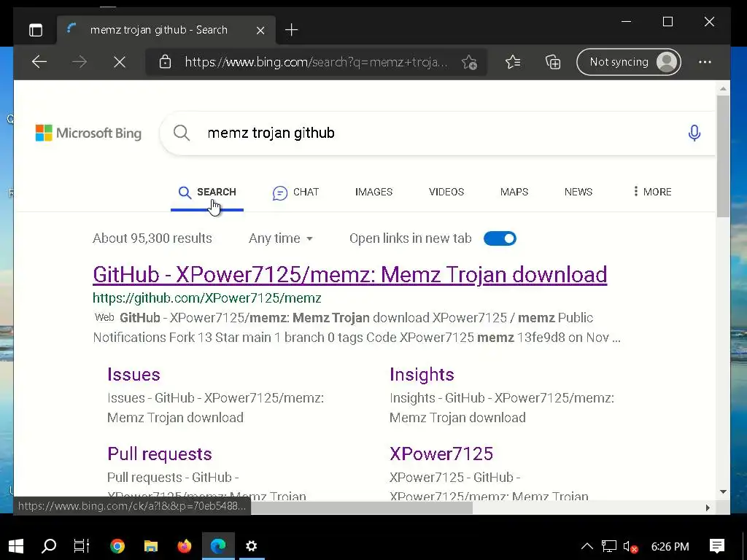The image size is (747, 560).
Task: Close the memz trojan github tab
Action: pyautogui.click(x=260, y=31)
